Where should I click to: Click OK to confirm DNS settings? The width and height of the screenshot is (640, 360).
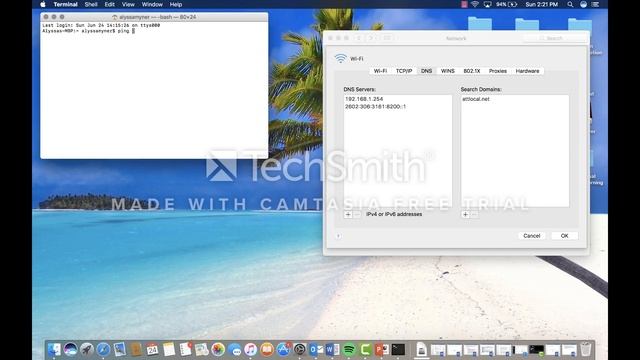tap(564, 236)
